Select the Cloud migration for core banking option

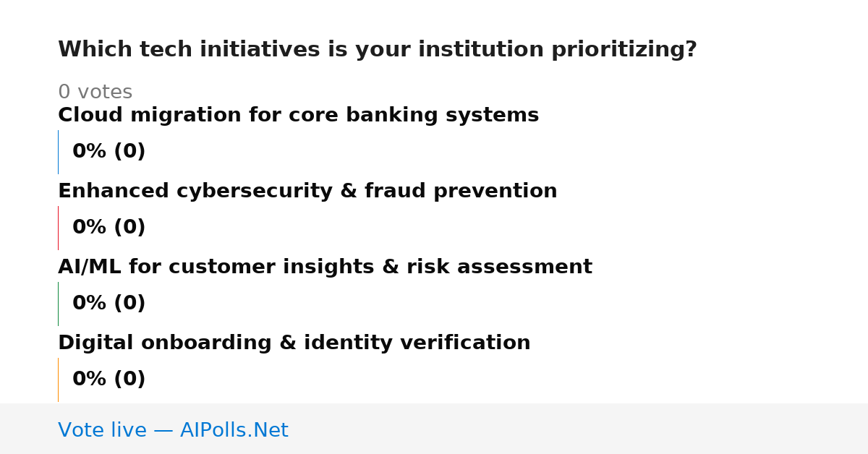click(298, 116)
